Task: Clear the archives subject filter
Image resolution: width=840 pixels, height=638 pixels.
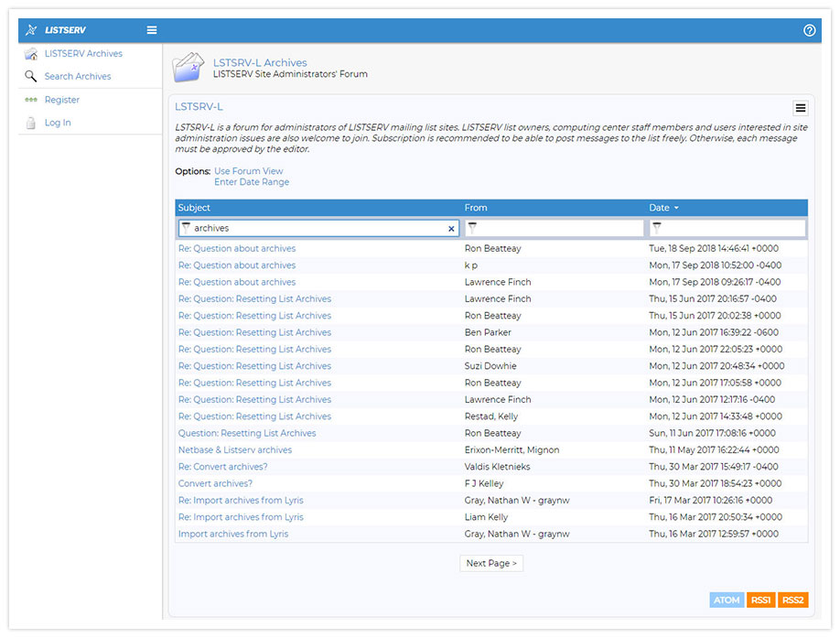Action: pos(451,229)
